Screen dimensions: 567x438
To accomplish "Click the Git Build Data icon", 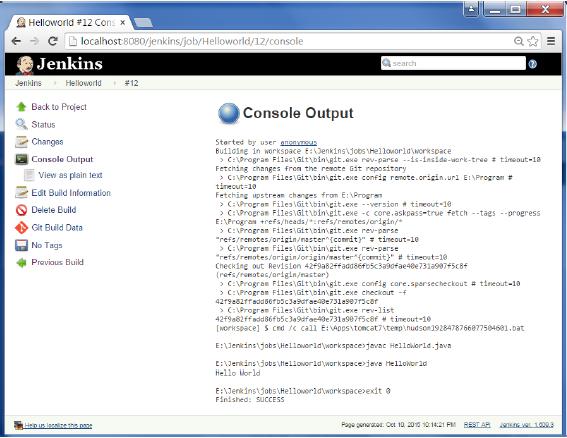I will click(x=21, y=227).
